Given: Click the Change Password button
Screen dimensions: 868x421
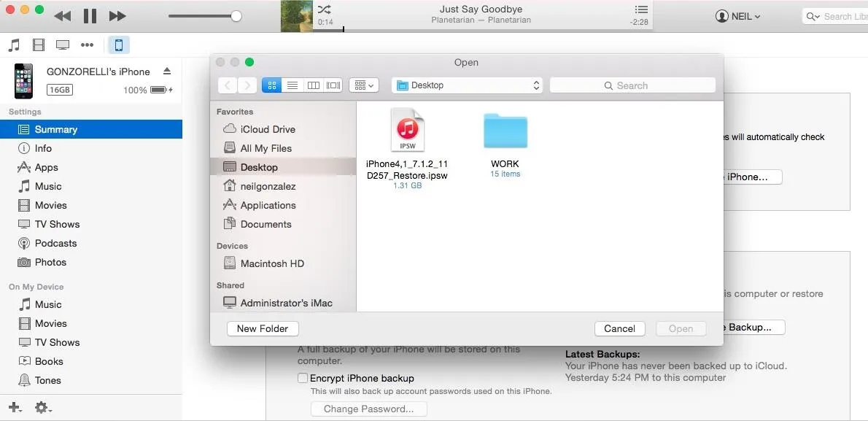Looking at the screenshot, I should click(368, 409).
